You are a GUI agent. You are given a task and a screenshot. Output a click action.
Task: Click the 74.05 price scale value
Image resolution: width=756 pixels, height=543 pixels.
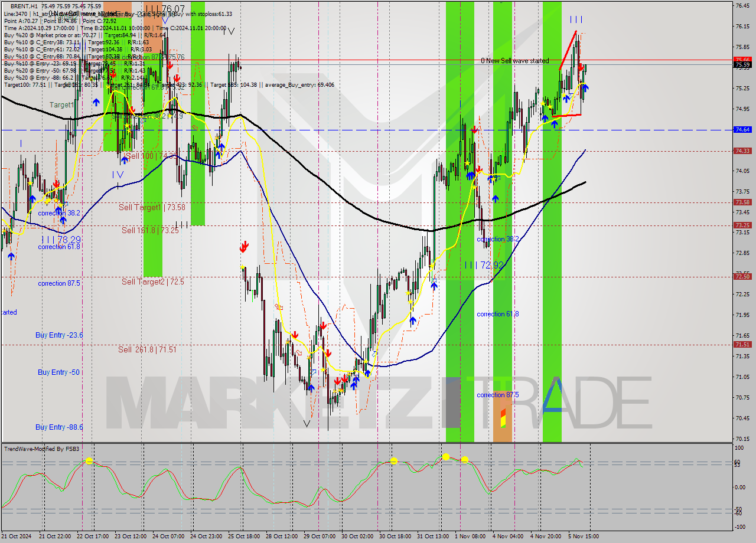click(742, 171)
